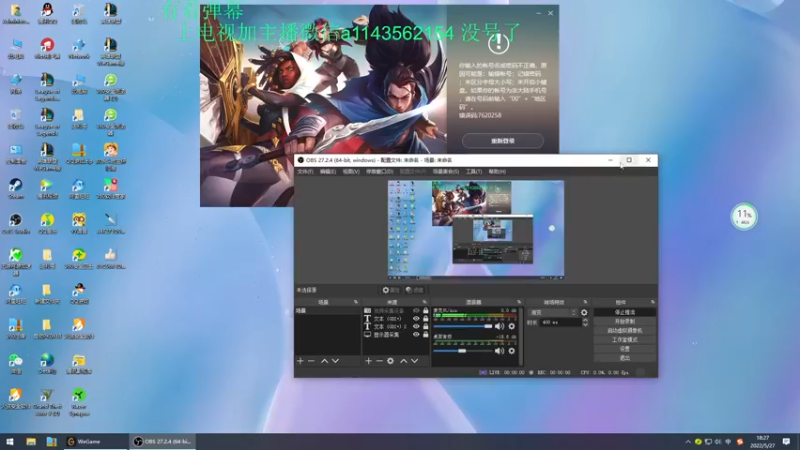Toggle visibility of first 文本 (GDI+) source
The image size is (800, 450).
(x=416, y=318)
